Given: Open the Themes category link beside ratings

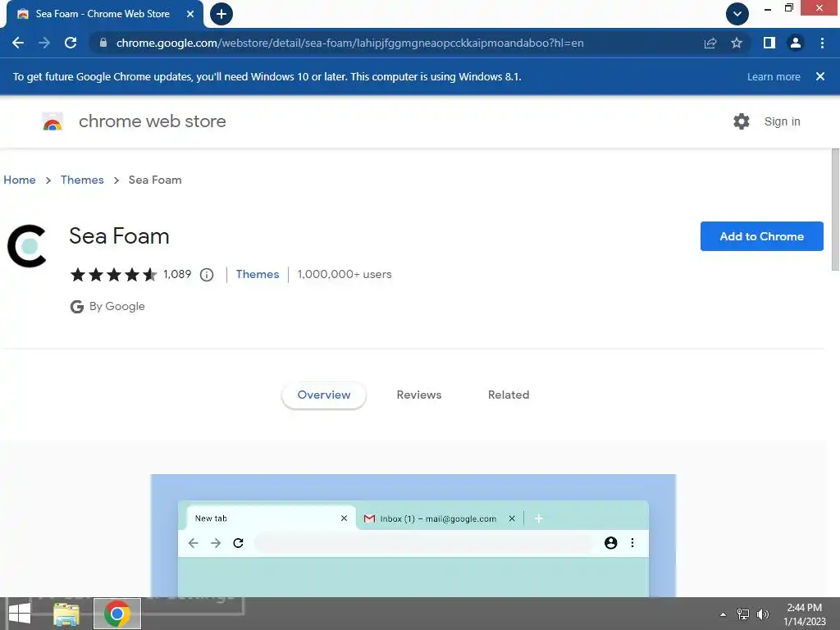Looking at the screenshot, I should [x=257, y=274].
